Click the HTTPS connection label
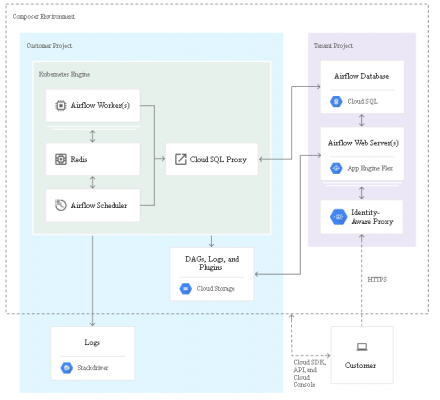The image size is (440, 400). 377,280
